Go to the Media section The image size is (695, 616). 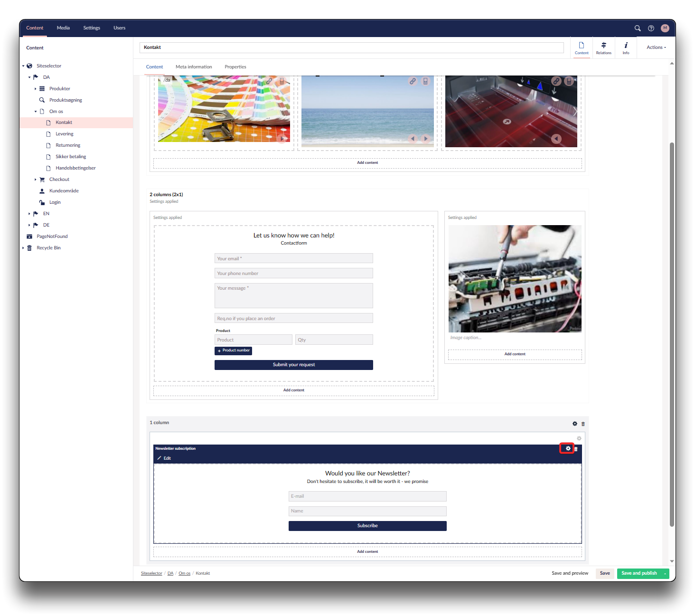click(x=63, y=28)
